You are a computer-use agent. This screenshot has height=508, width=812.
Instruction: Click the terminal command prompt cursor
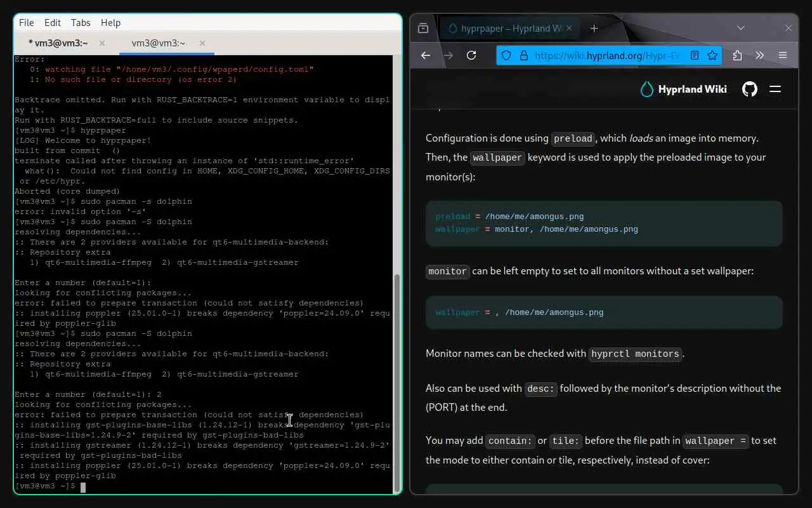coord(83,486)
